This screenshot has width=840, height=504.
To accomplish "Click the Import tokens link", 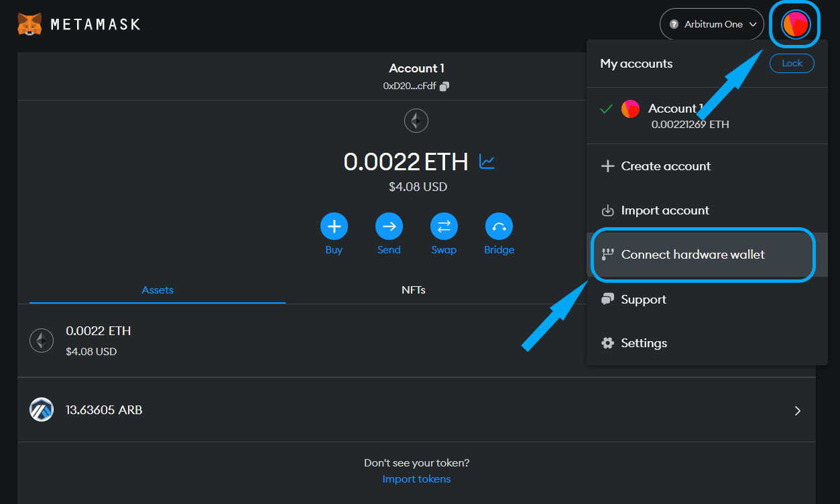I will coord(416,479).
